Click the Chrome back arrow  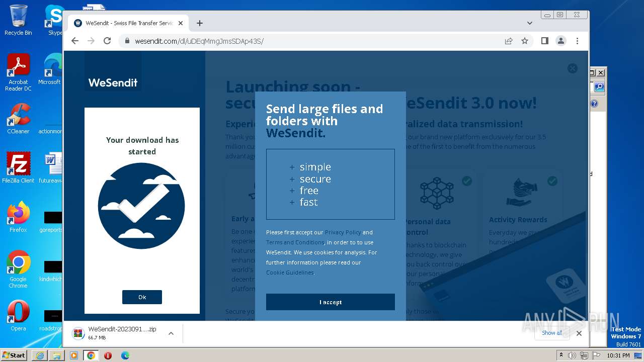(x=75, y=41)
